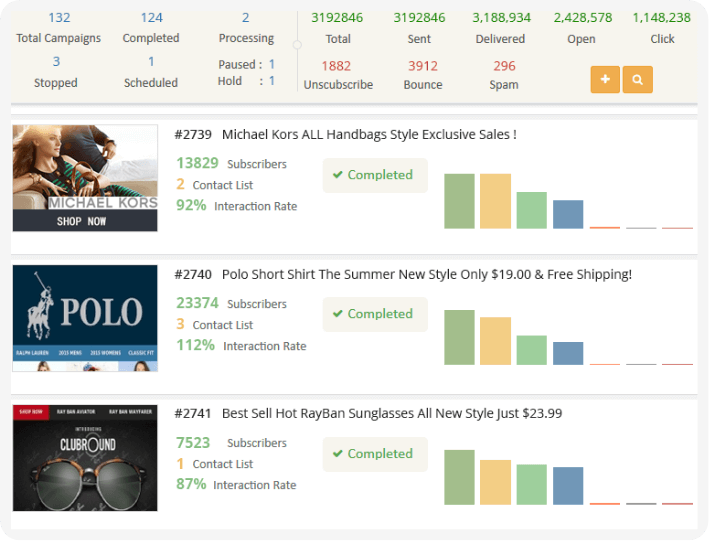Image resolution: width=709 pixels, height=541 pixels.
Task: Click the Hold : 1 entry
Action: (246, 81)
